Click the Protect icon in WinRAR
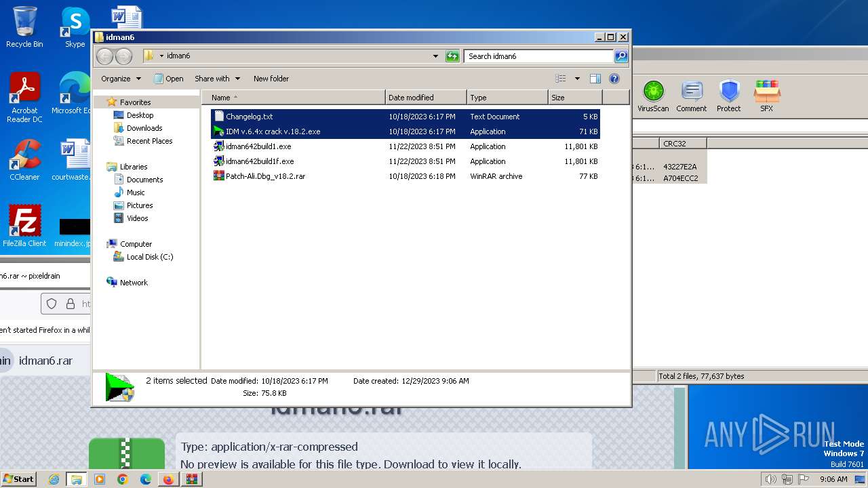 tap(729, 96)
